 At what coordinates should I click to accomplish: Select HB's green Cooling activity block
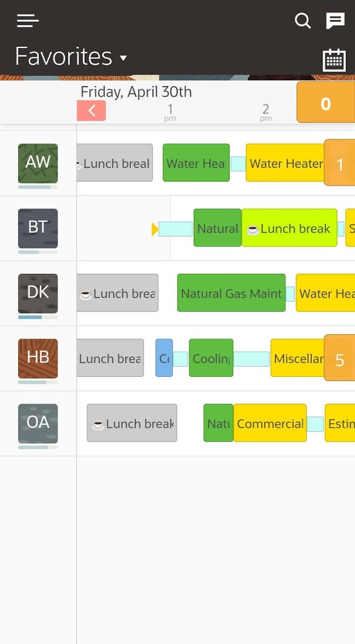coord(211,357)
